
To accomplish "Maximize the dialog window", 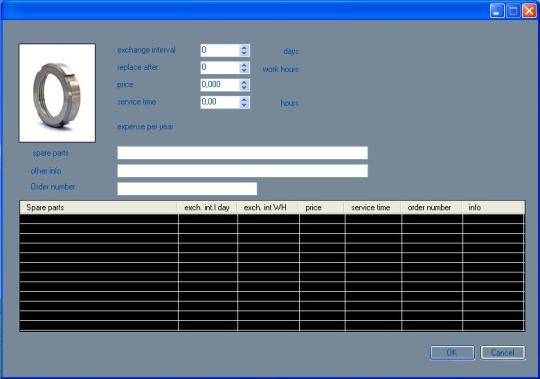I will pos(513,11).
